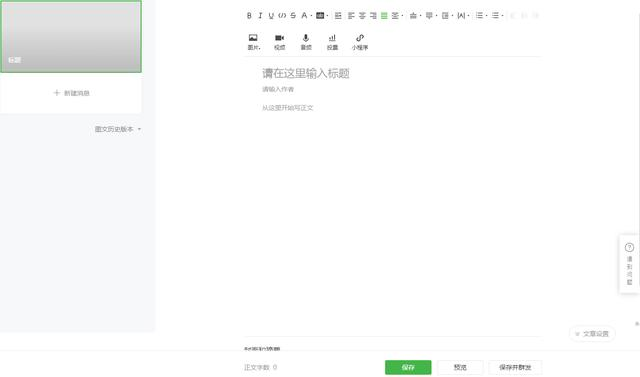Click the background highlight color icon
Viewport: 640px width, 377px height.
point(320,16)
